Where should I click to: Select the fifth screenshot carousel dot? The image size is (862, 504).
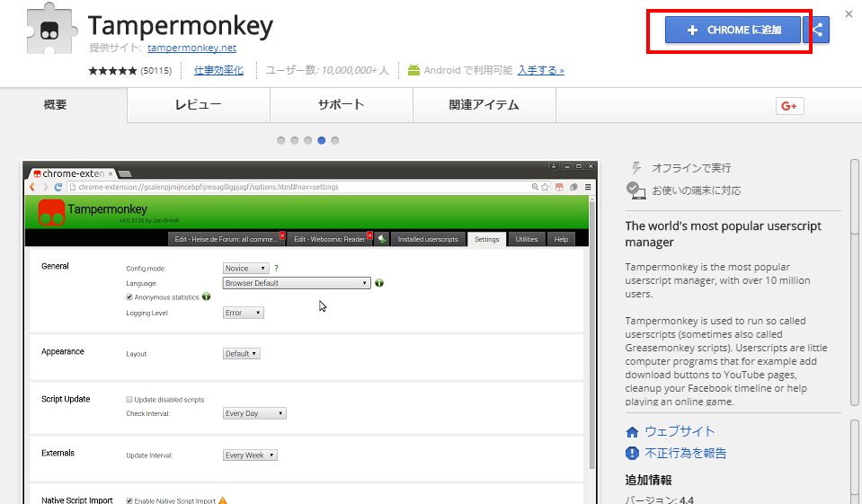(x=334, y=140)
